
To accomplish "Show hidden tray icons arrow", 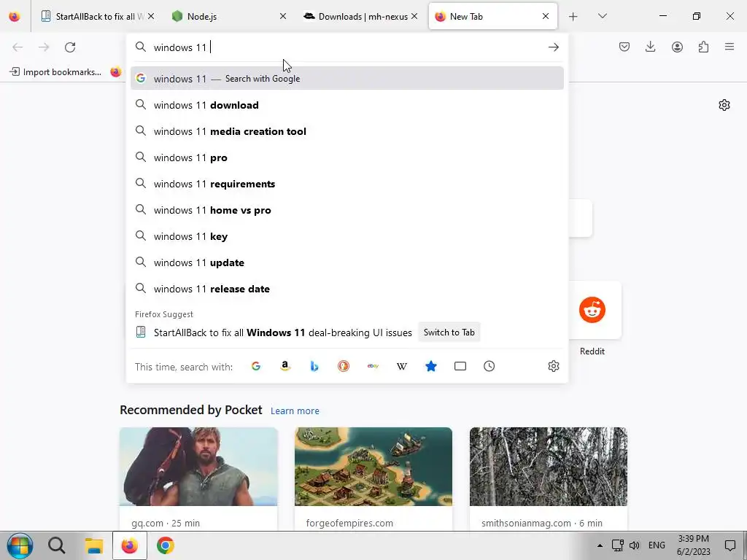I will click(600, 545).
